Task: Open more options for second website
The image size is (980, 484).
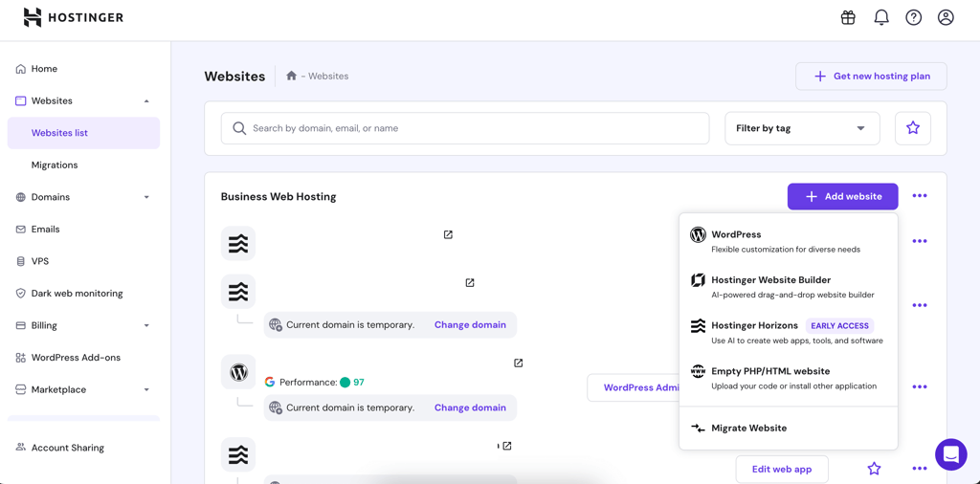Action: [920, 305]
